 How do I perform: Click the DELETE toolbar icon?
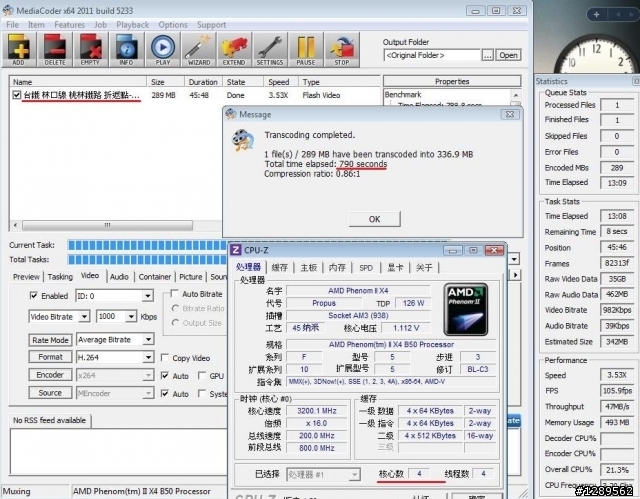(x=55, y=49)
